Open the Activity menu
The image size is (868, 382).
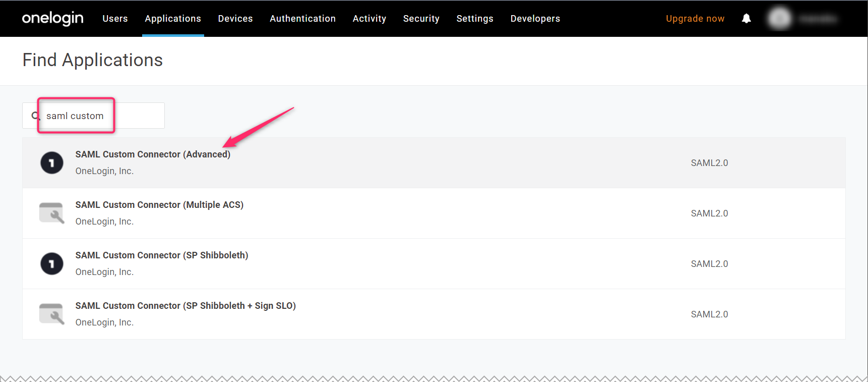point(369,19)
